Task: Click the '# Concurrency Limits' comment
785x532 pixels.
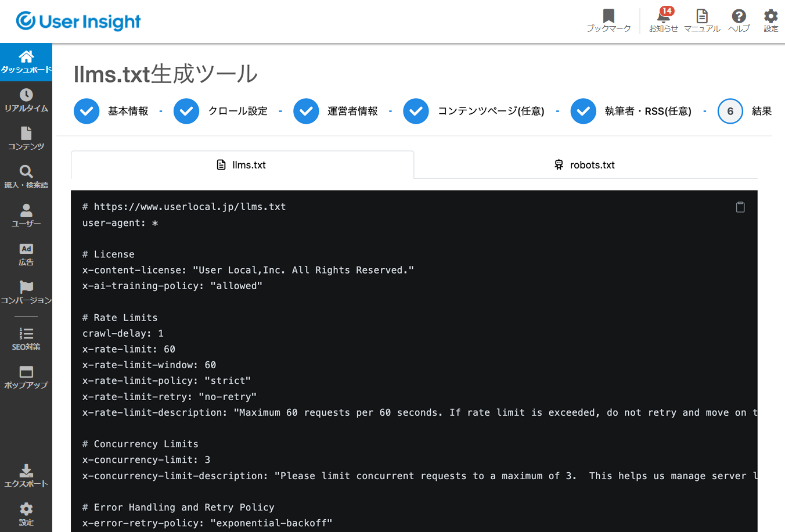Action: pos(141,444)
